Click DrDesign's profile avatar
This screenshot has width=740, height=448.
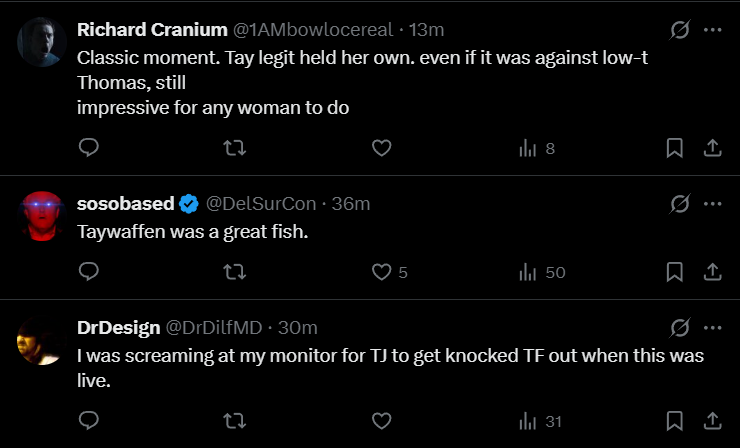point(40,340)
